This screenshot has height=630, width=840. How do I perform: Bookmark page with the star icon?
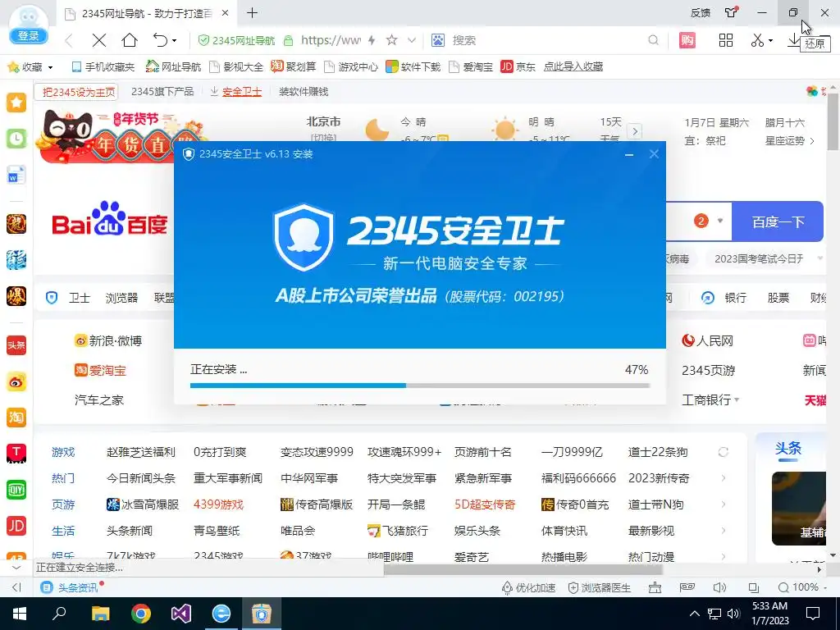point(392,40)
